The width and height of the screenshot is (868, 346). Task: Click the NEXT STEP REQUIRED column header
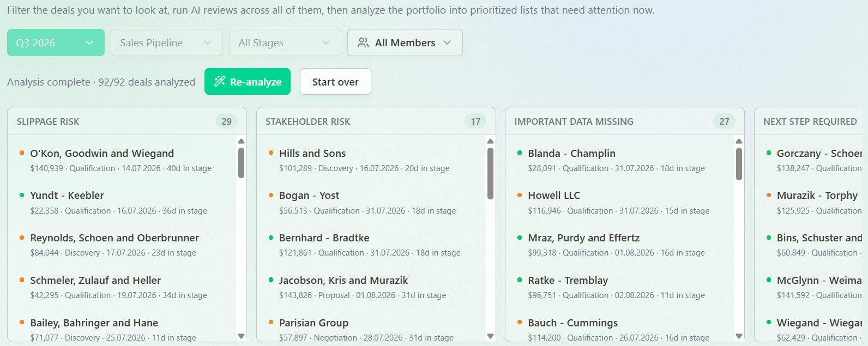(x=810, y=122)
